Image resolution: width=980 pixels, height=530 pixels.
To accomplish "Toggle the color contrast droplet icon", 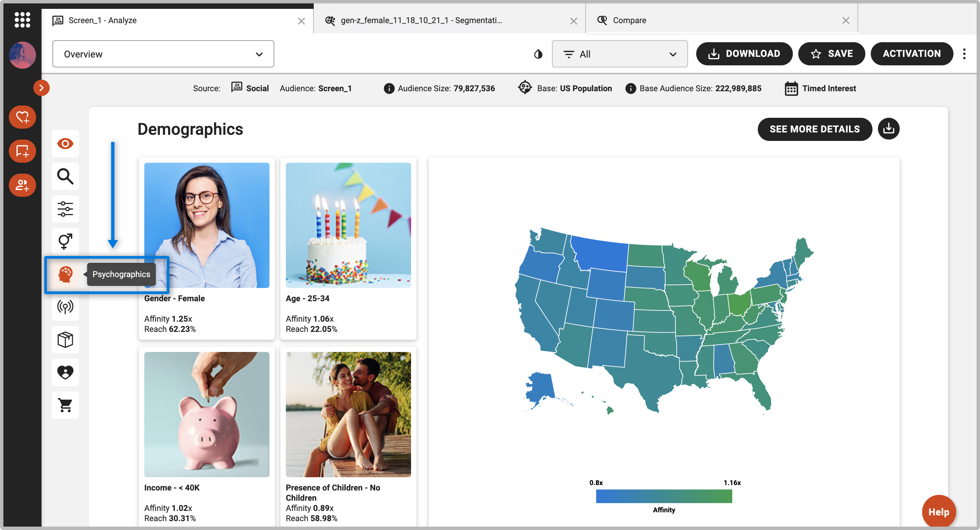I will click(x=538, y=54).
